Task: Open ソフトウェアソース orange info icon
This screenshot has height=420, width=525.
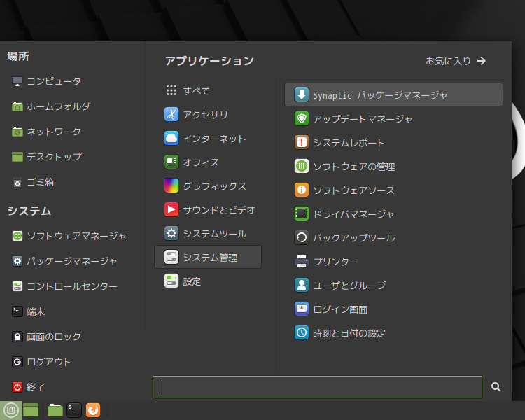Action: (x=302, y=190)
